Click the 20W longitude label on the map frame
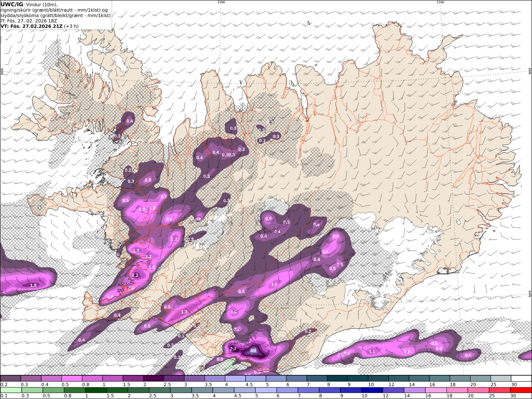 [221, 2]
